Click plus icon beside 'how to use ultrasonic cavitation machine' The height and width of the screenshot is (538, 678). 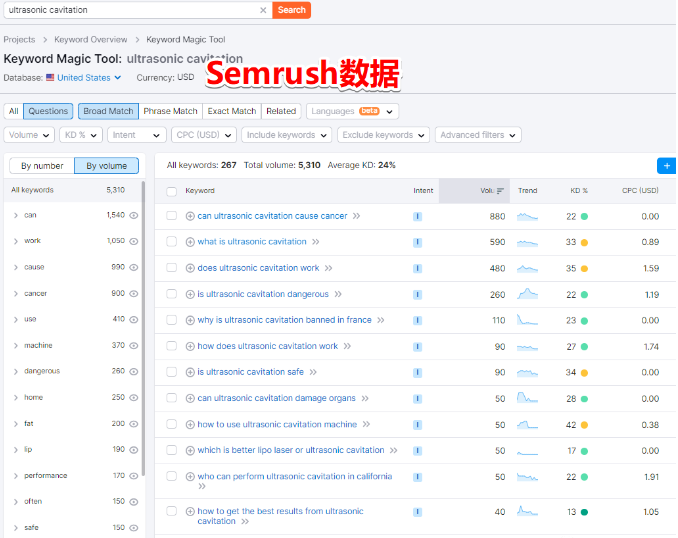pos(190,424)
